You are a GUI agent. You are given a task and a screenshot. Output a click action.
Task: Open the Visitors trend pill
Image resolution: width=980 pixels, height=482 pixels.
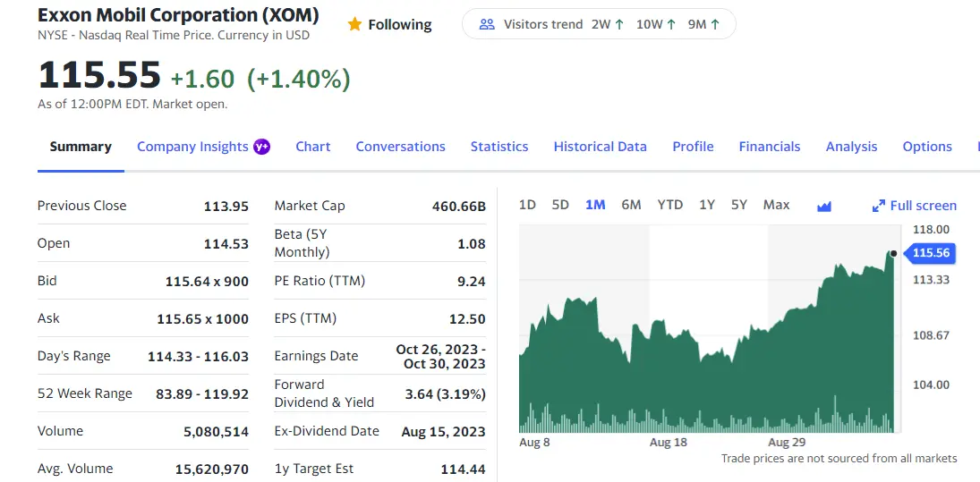[598, 24]
